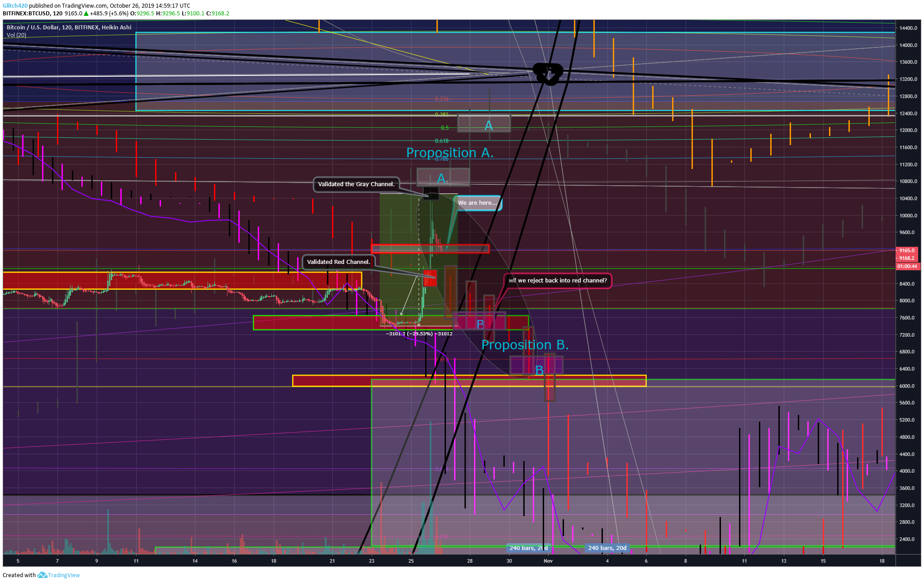Click the A target box directly below Proposition A
The image size is (924, 583).
(x=443, y=177)
